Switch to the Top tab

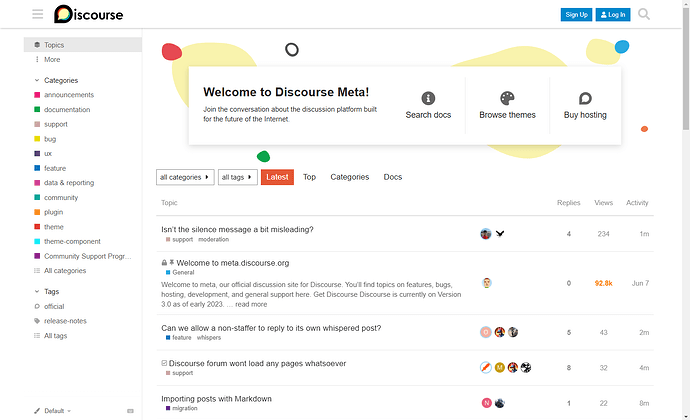coord(309,177)
